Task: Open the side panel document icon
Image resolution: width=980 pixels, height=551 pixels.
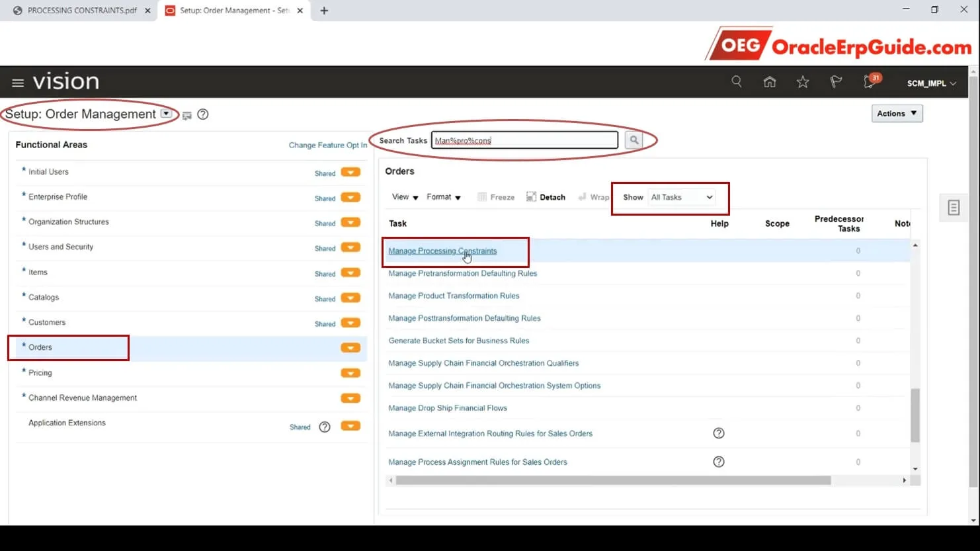Action: point(954,208)
